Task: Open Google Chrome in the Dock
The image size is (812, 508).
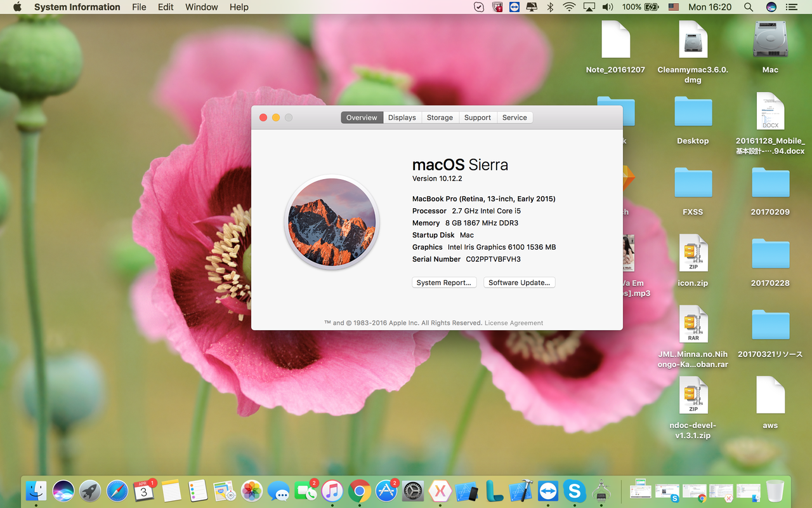Action: (360, 490)
